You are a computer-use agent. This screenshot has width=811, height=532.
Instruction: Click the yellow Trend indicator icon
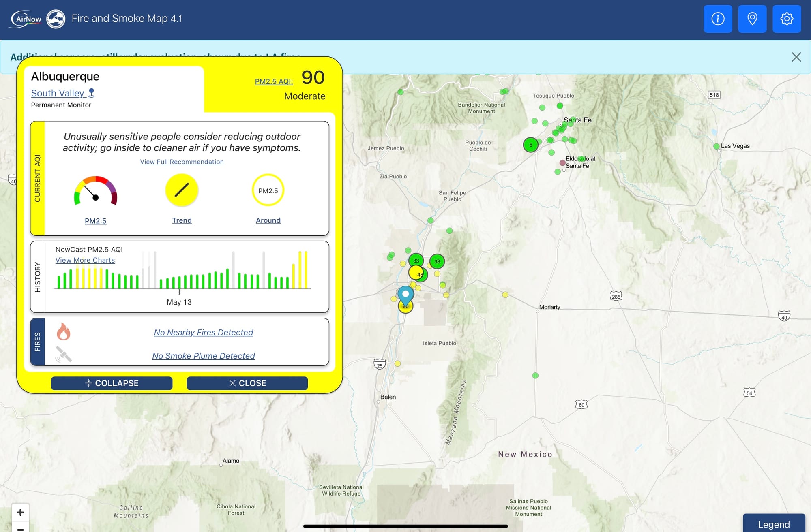point(182,190)
